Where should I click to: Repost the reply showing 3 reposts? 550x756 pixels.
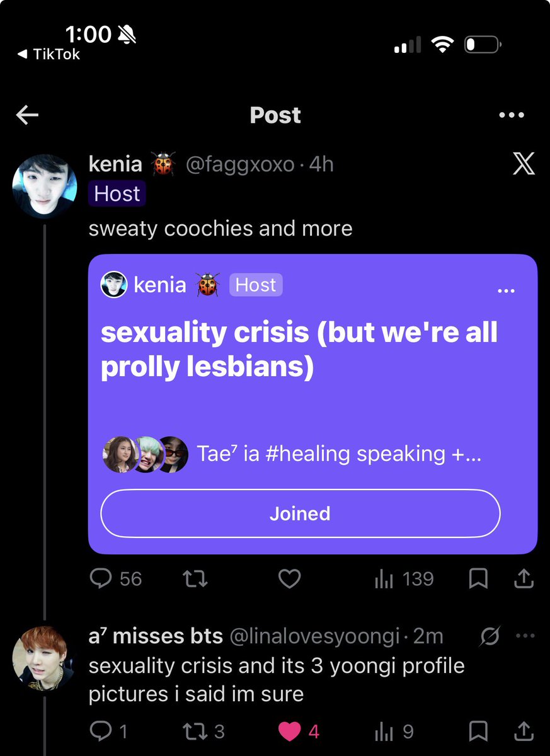203,731
